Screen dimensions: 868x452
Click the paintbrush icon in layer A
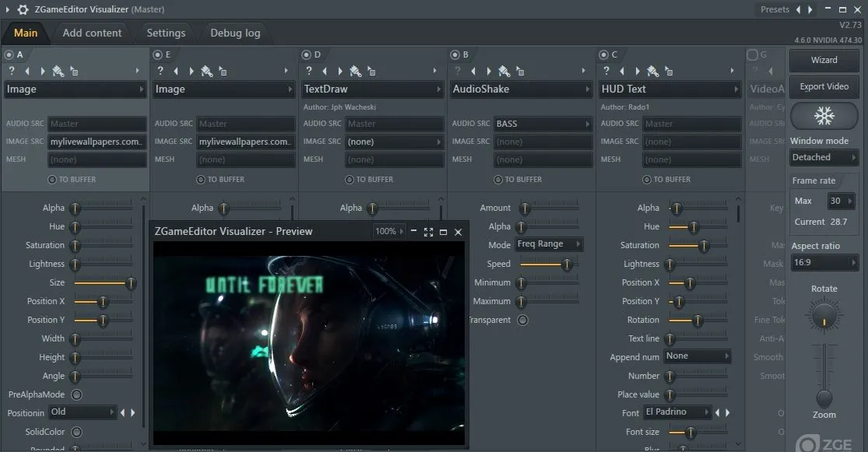pyautogui.click(x=58, y=71)
